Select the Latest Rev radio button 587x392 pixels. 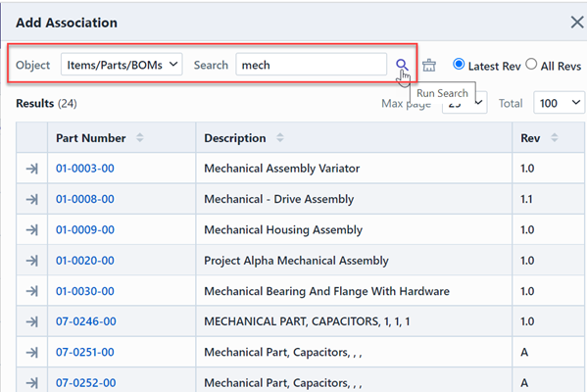click(459, 64)
